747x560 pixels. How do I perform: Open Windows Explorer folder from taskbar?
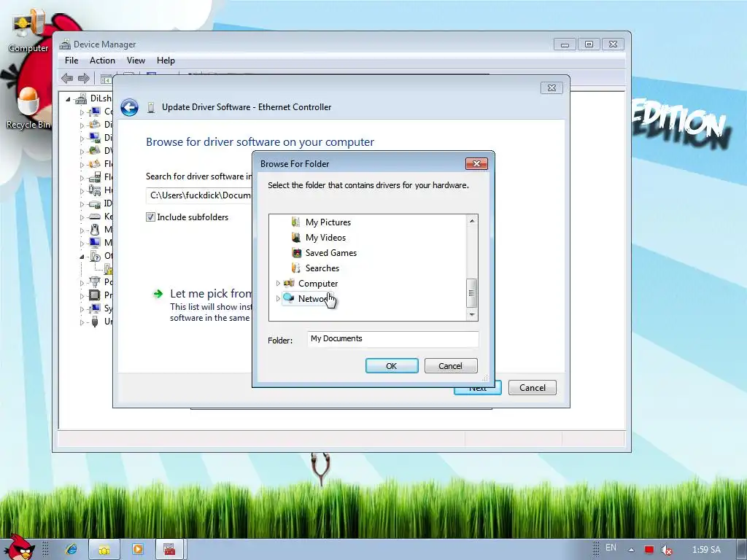pos(104,550)
